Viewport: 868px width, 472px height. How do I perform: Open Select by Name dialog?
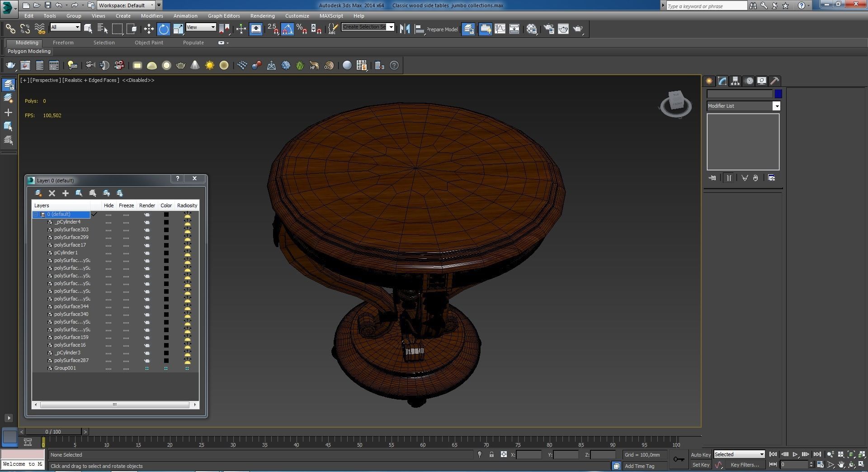pyautogui.click(x=103, y=29)
